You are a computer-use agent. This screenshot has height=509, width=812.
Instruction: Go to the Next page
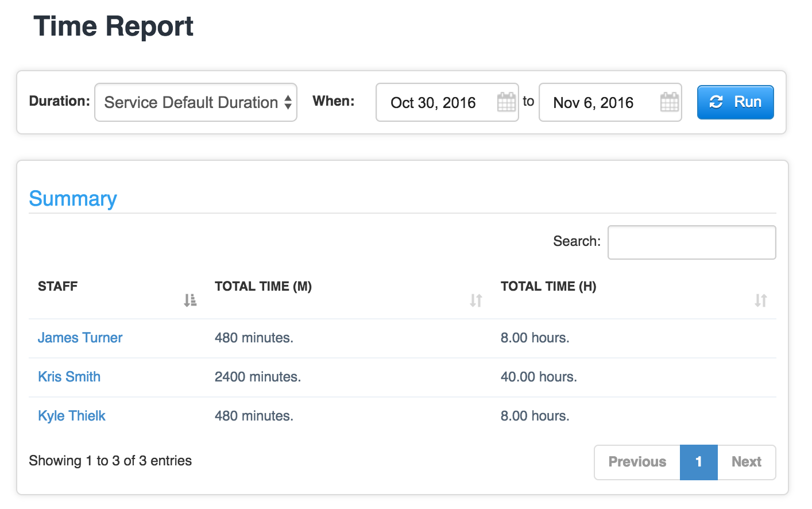pyautogui.click(x=747, y=462)
